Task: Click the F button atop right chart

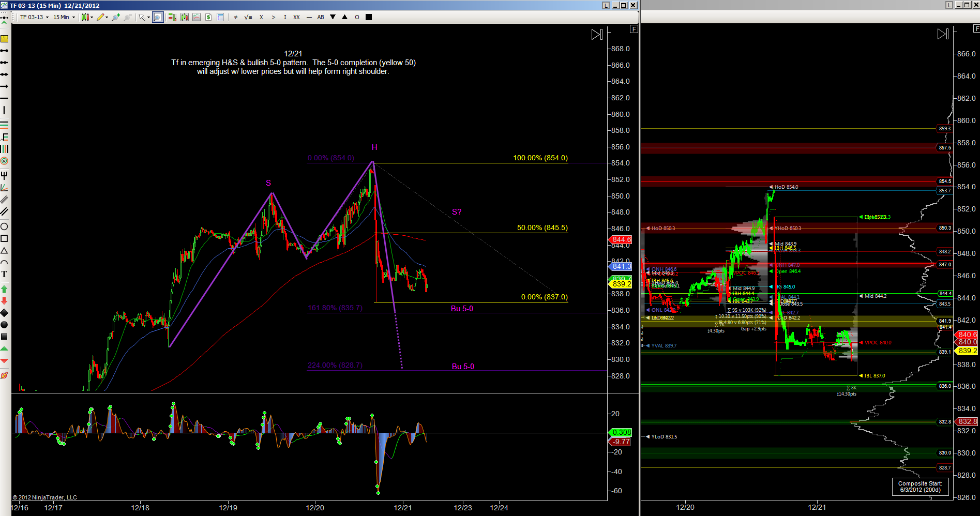Action: 976,29
